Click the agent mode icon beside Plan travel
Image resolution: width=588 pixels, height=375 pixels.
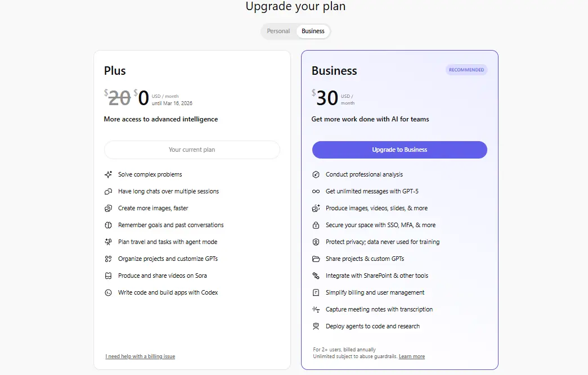(x=109, y=242)
